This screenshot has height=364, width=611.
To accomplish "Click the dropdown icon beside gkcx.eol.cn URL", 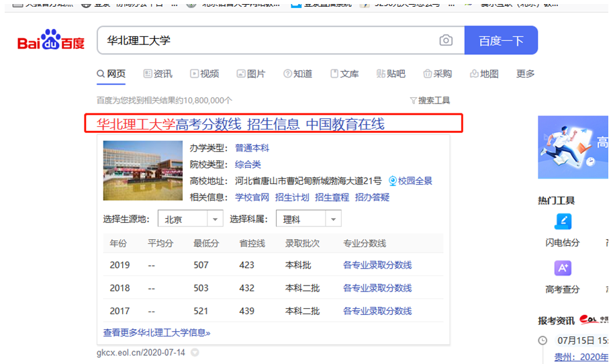I will (195, 353).
